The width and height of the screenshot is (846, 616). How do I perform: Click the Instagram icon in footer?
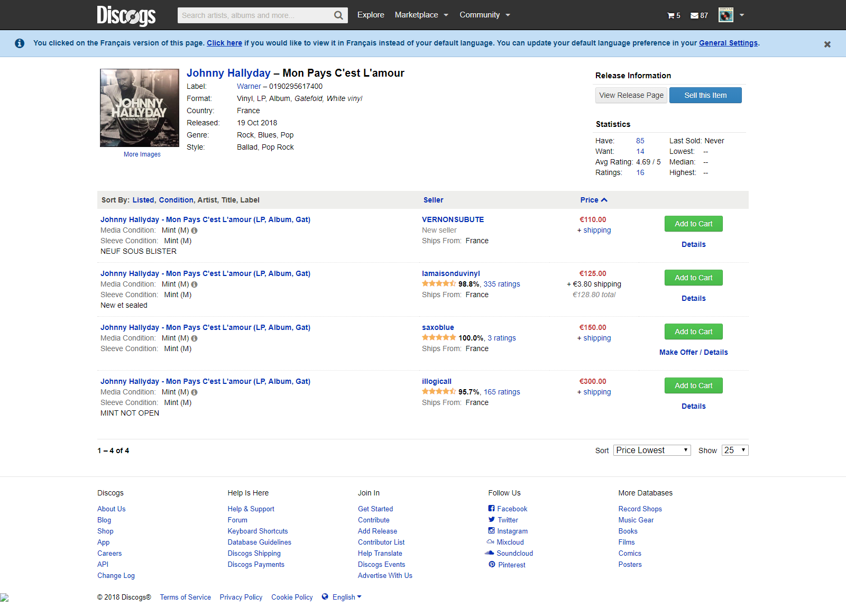[491, 530]
